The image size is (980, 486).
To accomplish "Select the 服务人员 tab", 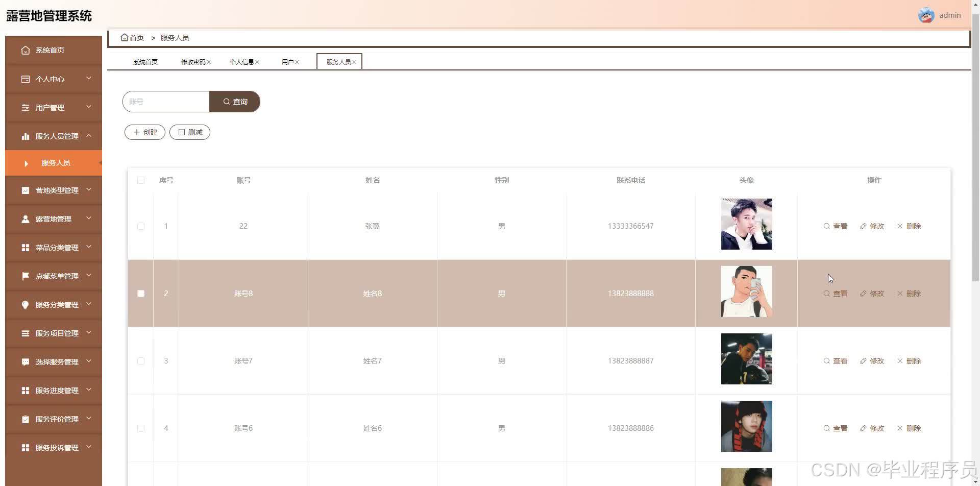I will click(339, 62).
